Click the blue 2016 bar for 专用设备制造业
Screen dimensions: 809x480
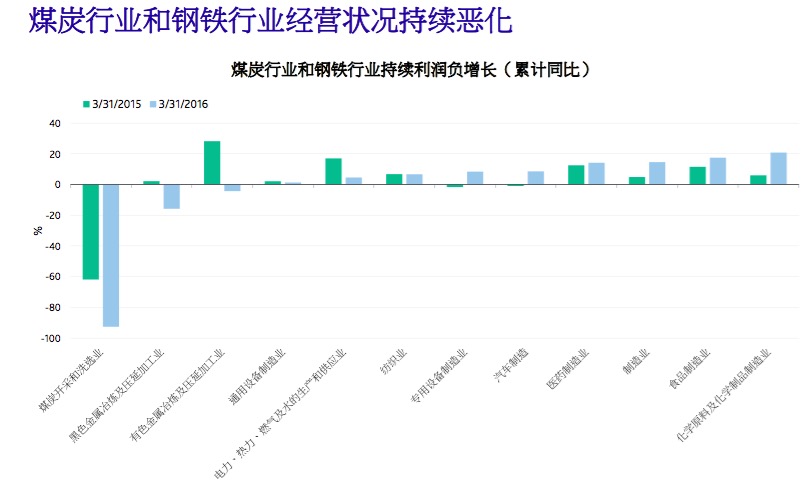(475, 178)
